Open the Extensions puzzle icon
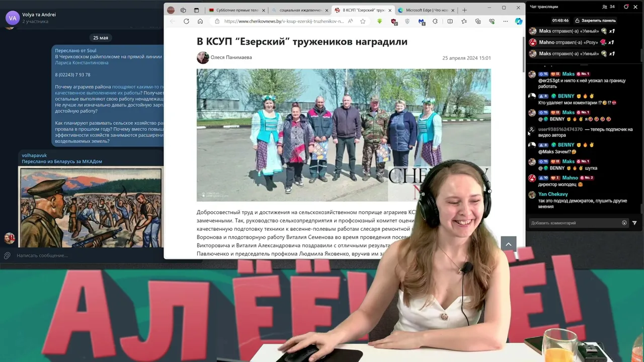 (x=435, y=21)
